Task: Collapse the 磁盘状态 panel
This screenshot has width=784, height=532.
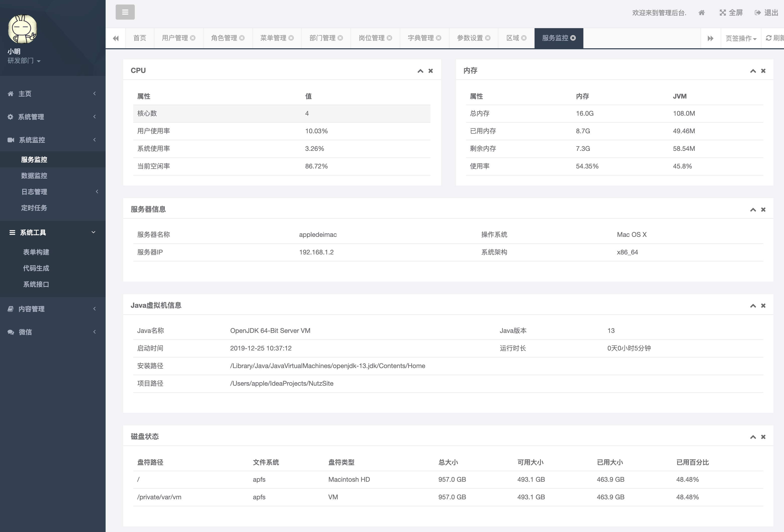Action: (753, 437)
